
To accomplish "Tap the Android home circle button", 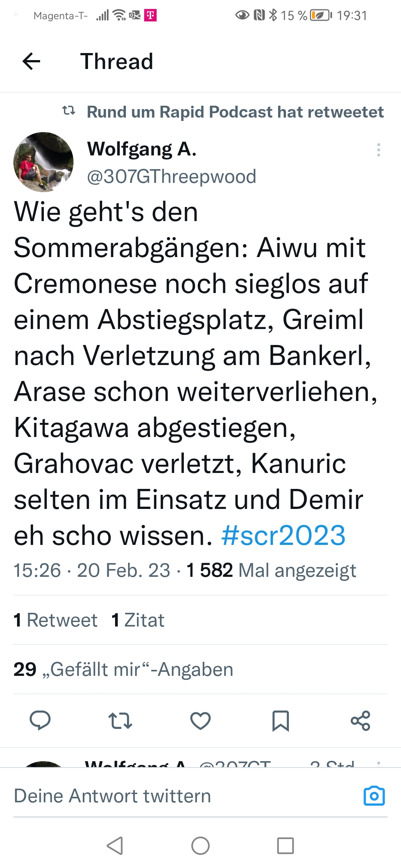I will 200,846.
